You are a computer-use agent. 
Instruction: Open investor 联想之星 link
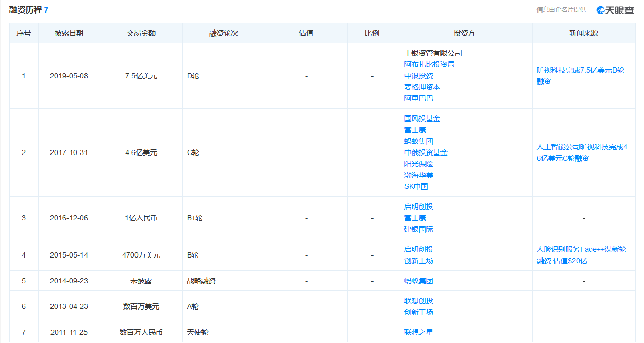[418, 332]
